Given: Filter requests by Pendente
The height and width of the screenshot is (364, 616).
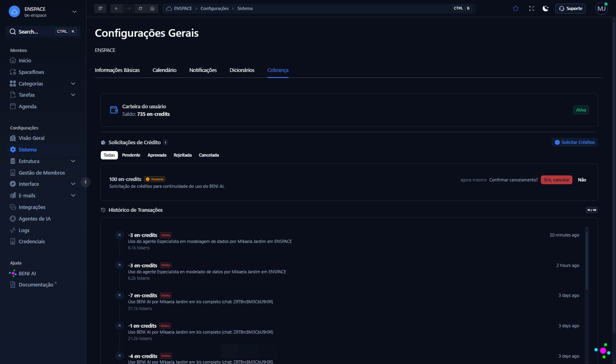Looking at the screenshot, I should point(131,155).
